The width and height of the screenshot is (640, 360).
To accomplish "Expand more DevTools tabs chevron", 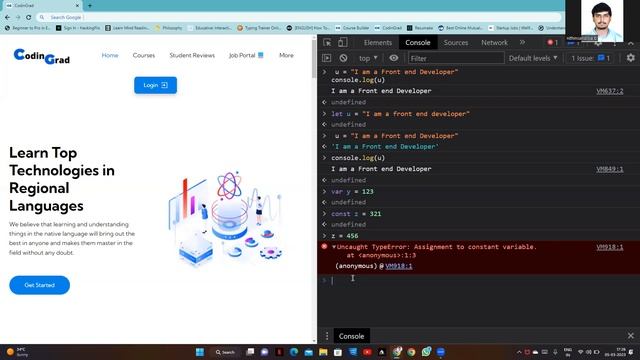I will click(x=522, y=42).
